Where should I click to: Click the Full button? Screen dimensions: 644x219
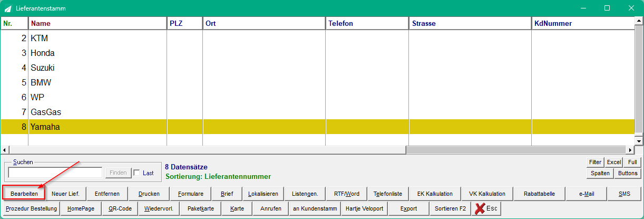click(632, 162)
